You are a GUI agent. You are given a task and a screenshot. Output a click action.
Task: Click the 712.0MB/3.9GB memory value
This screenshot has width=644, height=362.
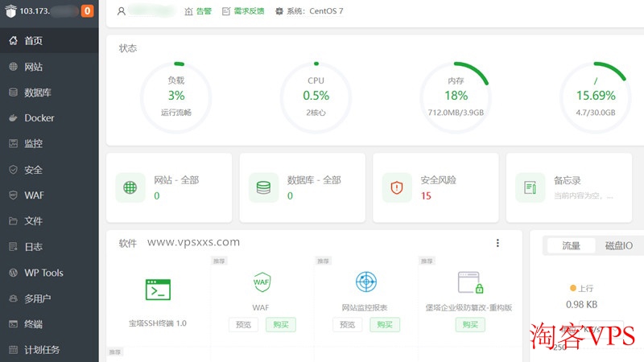coord(456,113)
